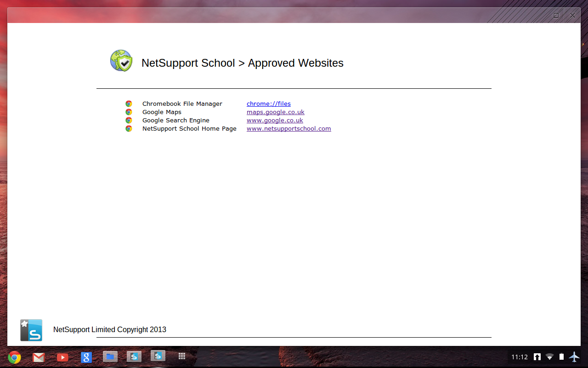Open the maps.google.co.uk link
Screen dimensions: 588x368
pos(276,112)
